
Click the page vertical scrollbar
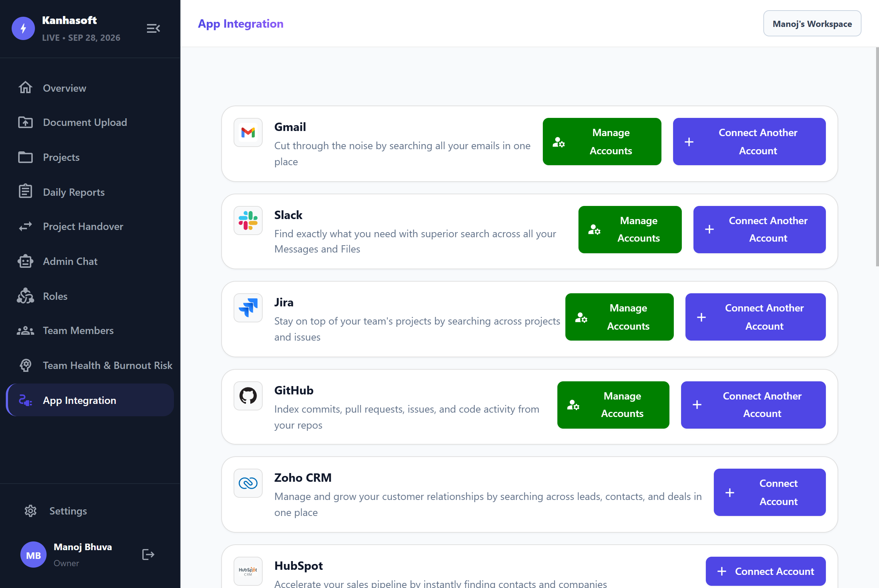coord(877,157)
